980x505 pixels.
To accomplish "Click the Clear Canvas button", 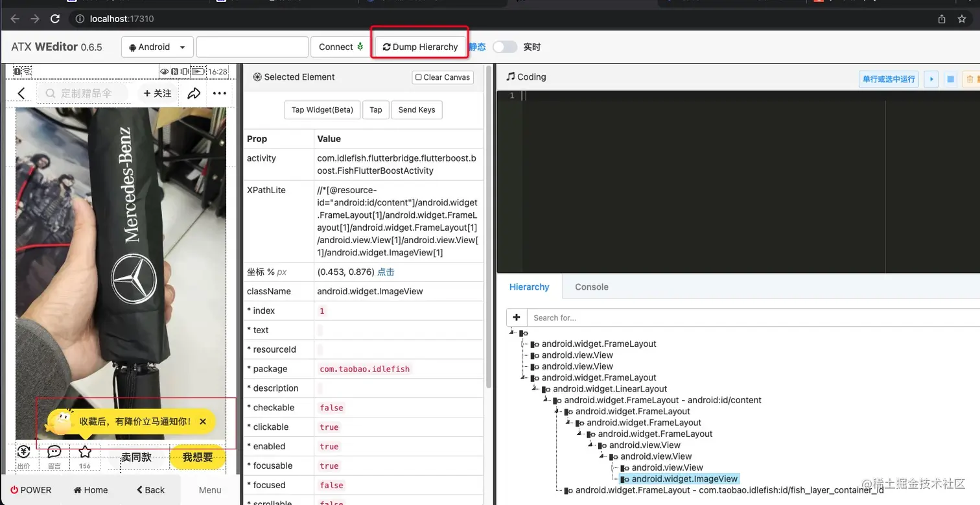I will (x=443, y=77).
